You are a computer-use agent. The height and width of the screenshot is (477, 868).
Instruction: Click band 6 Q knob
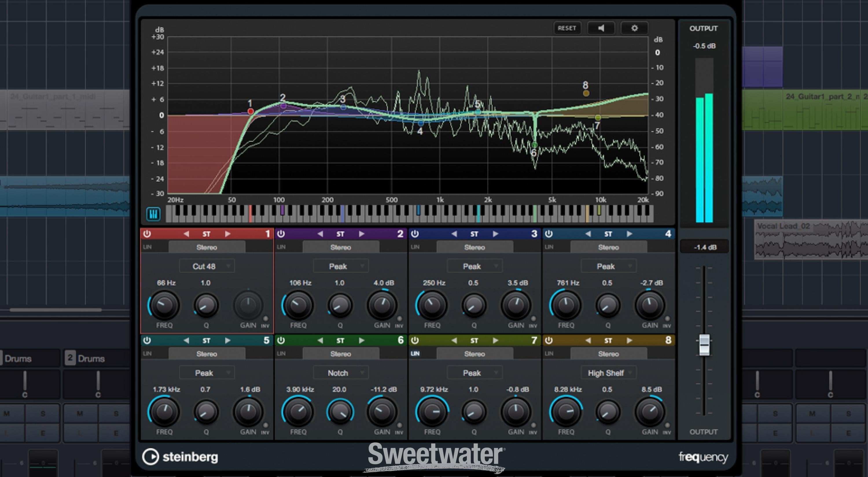[x=340, y=411]
